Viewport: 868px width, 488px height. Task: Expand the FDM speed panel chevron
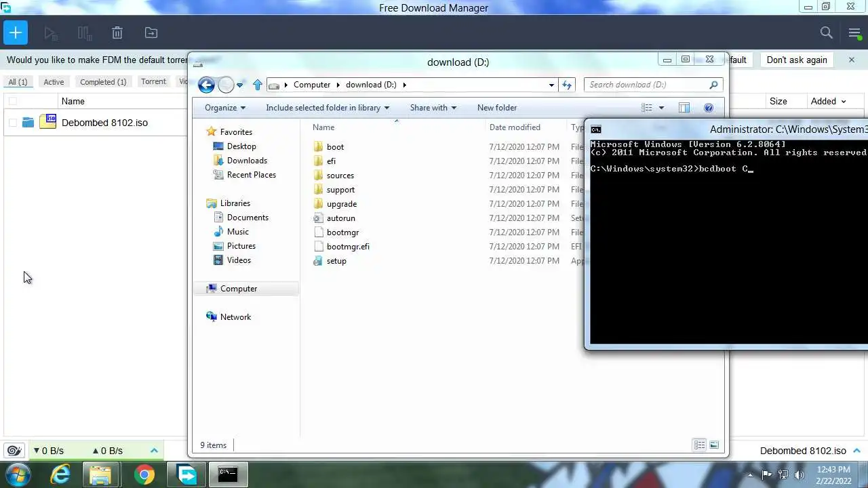tap(154, 451)
